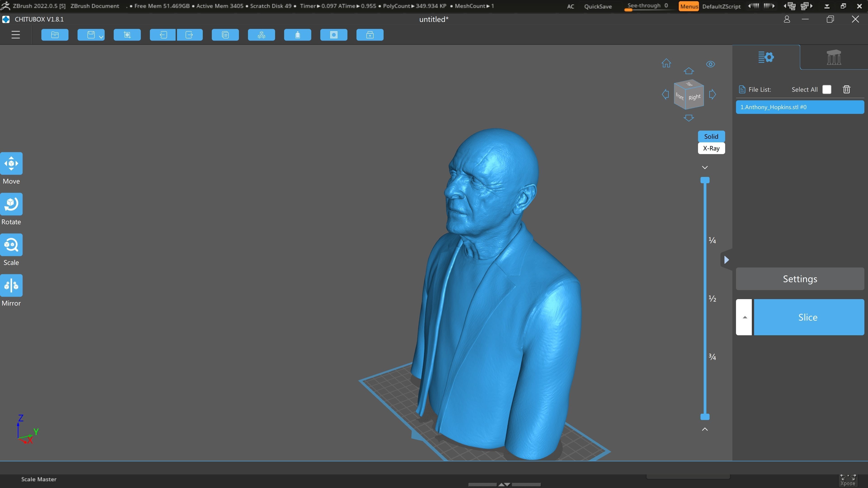Click the ZBrush right tray divider icon

(x=769, y=6)
